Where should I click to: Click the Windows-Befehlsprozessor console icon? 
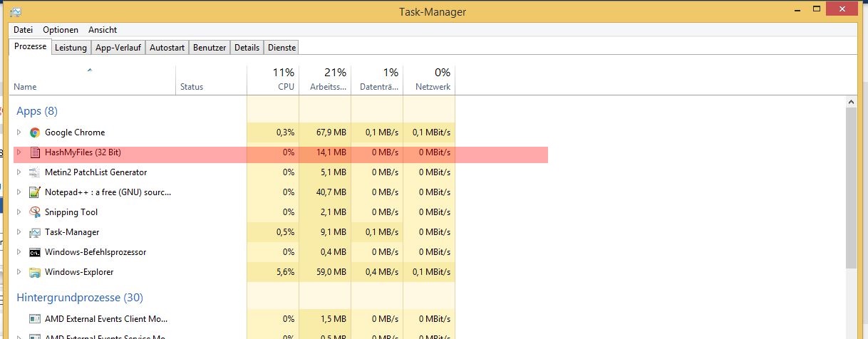(35, 252)
